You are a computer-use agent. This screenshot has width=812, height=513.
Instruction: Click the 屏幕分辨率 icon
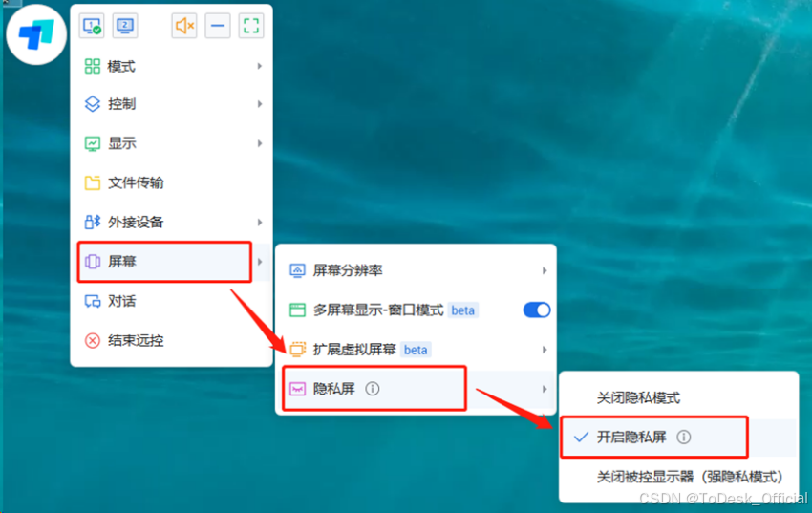tap(297, 270)
